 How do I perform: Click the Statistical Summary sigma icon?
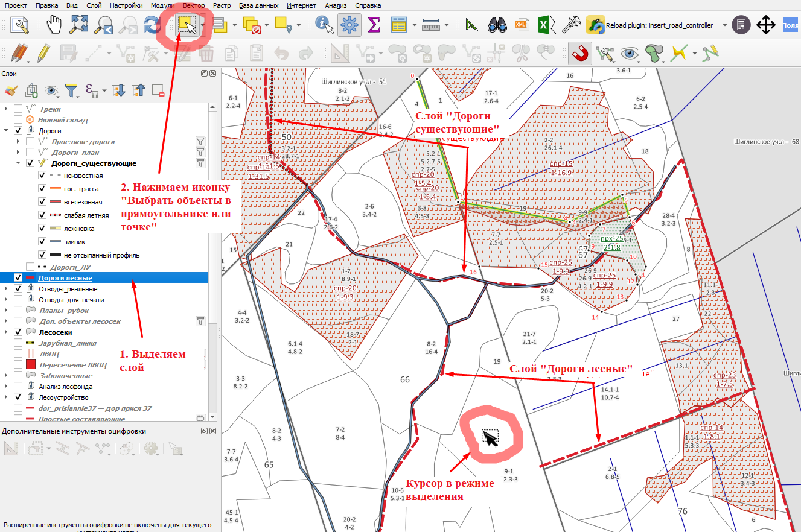pyautogui.click(x=374, y=25)
